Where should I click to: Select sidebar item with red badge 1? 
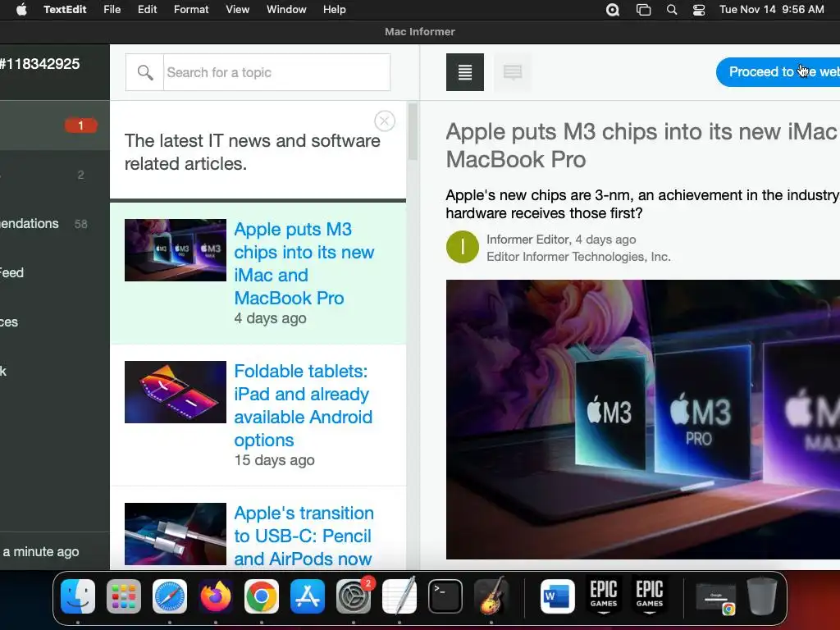[55, 126]
